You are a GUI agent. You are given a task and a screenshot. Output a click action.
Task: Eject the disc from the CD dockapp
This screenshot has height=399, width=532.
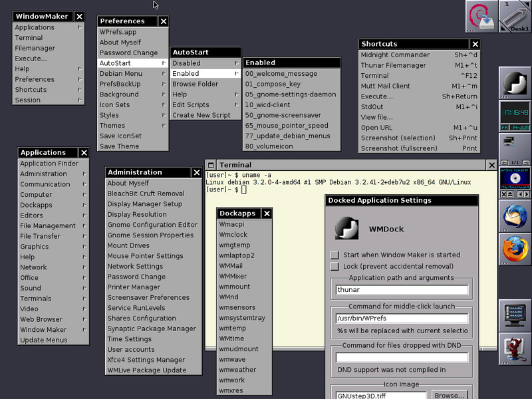(x=510, y=194)
